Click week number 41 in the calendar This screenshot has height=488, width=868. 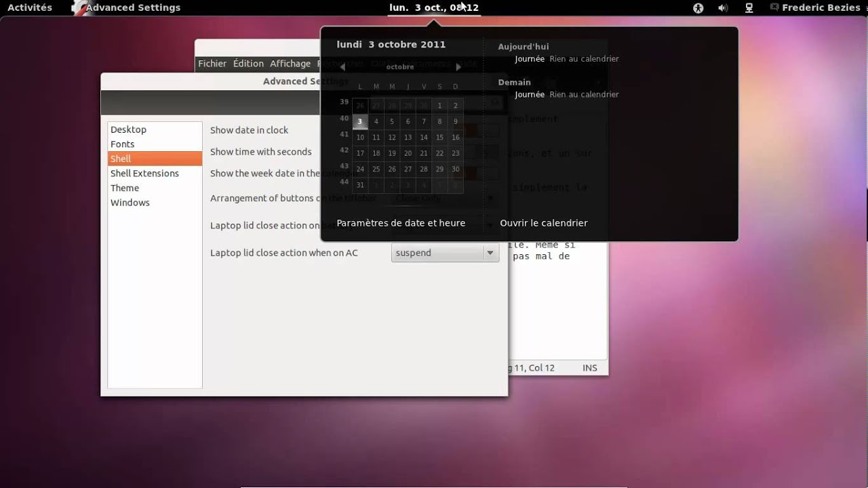tap(344, 134)
